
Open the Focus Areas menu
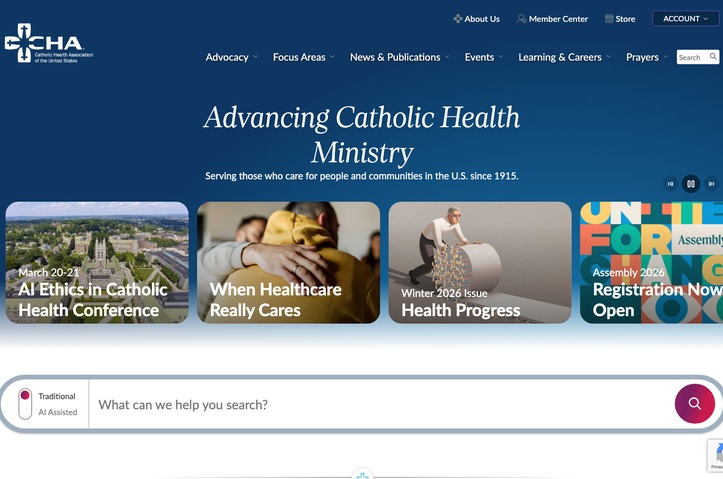[299, 57]
